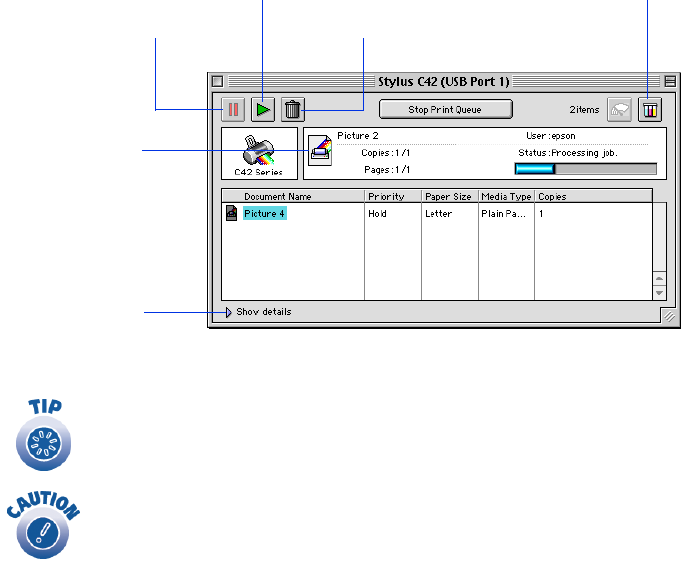Select Picture 4 in the queue list

pos(265,213)
